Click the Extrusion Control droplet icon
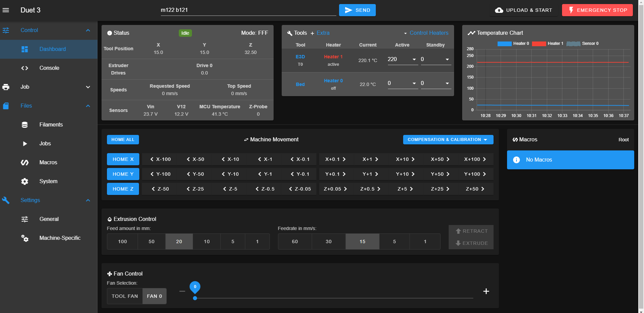Viewport: 644px width, 313px height. click(x=110, y=219)
